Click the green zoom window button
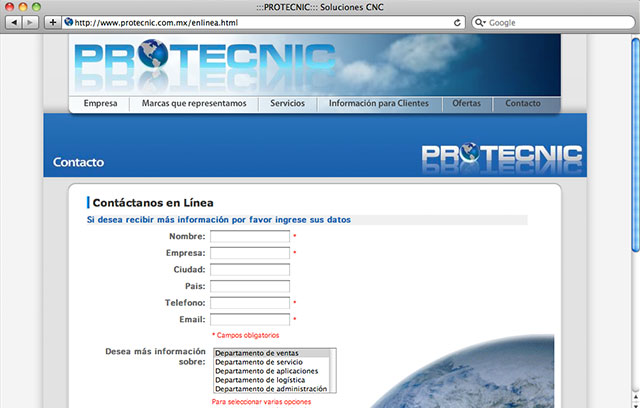 coord(36,7)
